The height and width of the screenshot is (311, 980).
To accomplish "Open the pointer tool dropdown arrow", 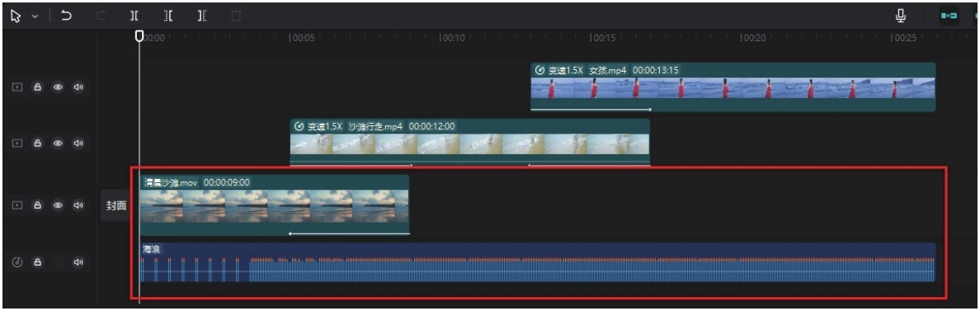I will coord(34,16).
